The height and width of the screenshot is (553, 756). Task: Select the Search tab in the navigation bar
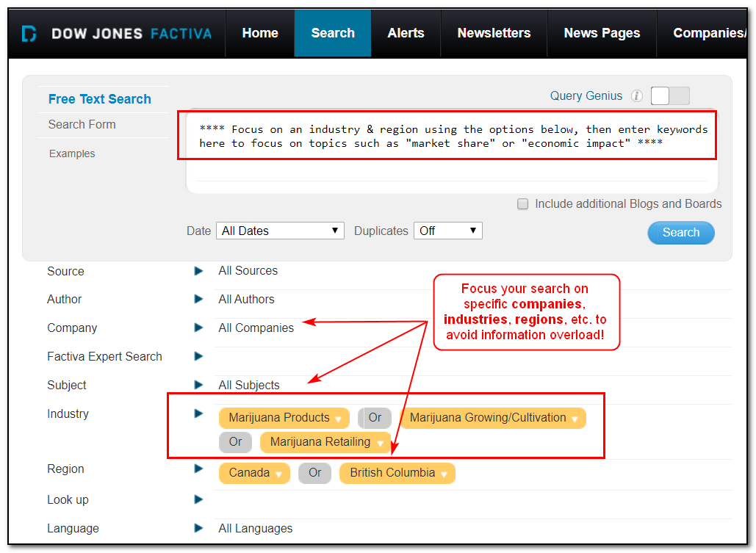pyautogui.click(x=333, y=33)
